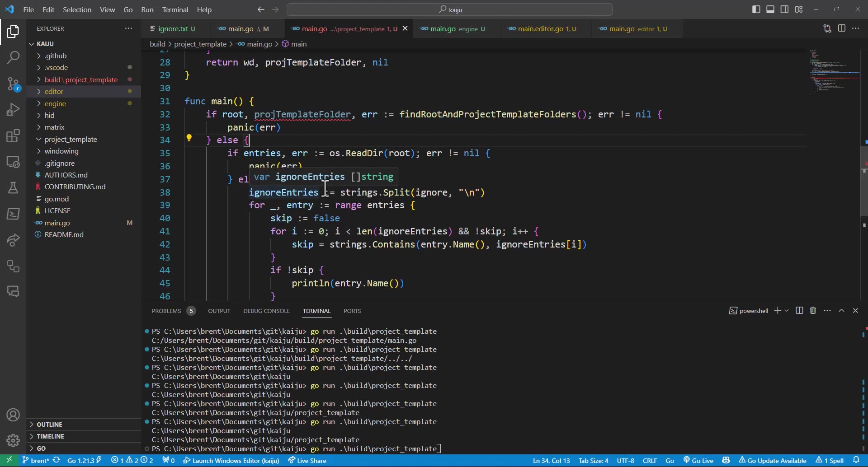Open the Testing beaker icon
The height and width of the screenshot is (467, 868).
tap(13, 188)
